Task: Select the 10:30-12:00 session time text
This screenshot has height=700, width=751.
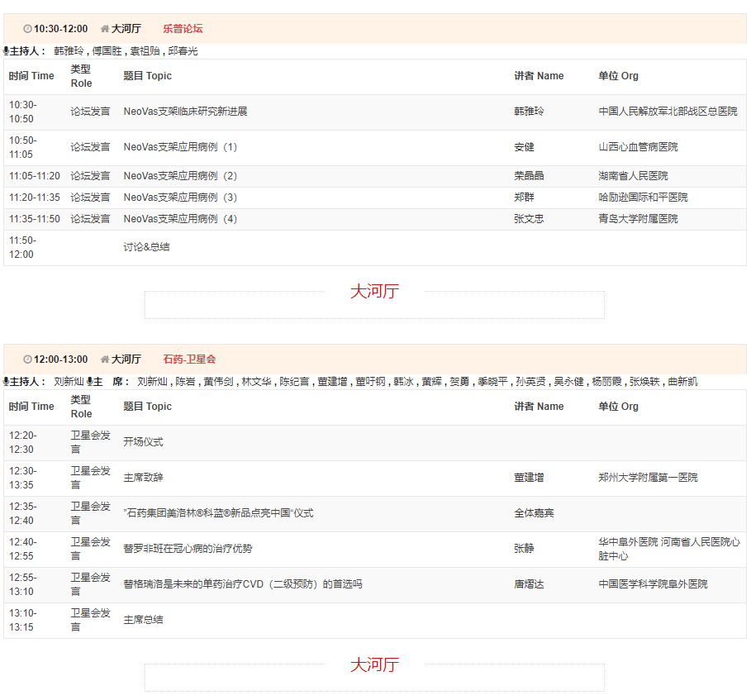Action: 61,29
